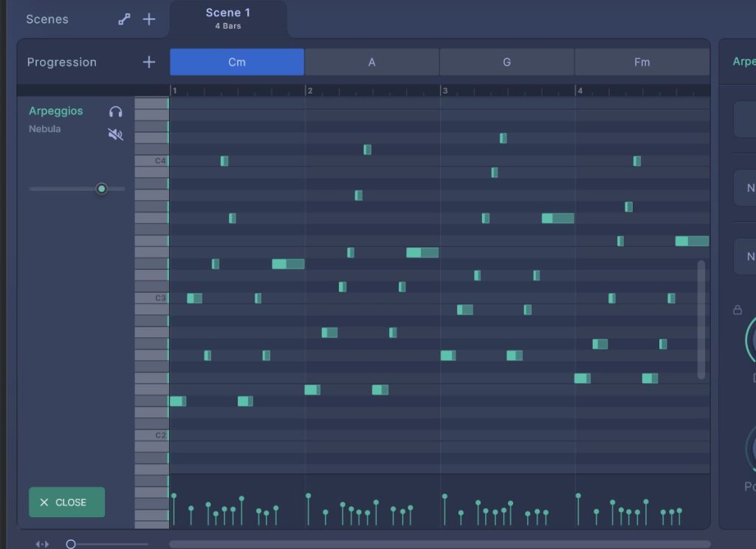Click the horizontal scrollbar below piano roll

pyautogui.click(x=439, y=544)
